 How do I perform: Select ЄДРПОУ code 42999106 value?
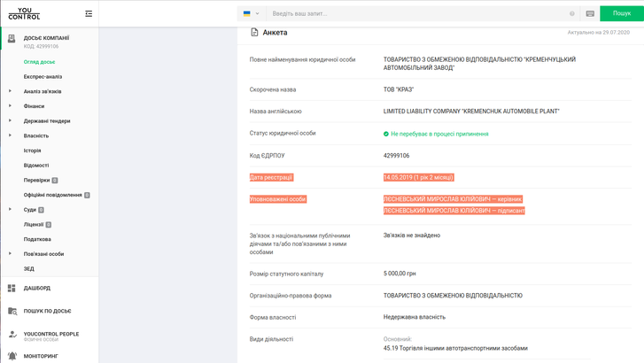396,156
